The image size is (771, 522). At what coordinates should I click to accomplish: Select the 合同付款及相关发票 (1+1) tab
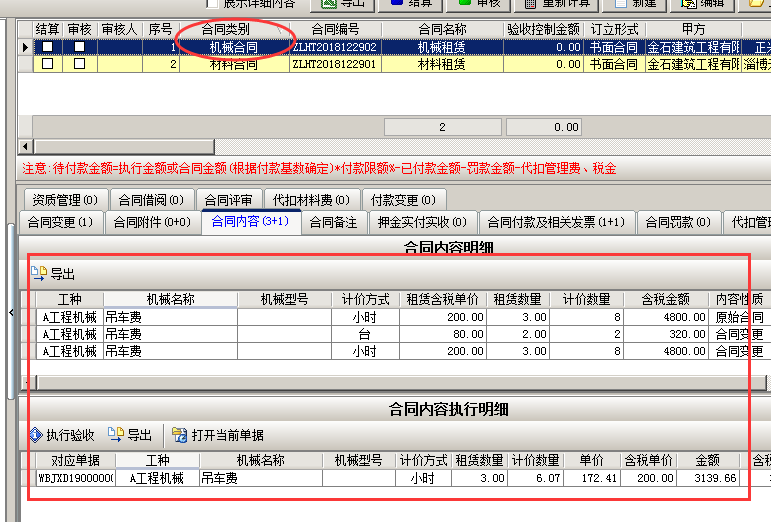(554, 222)
